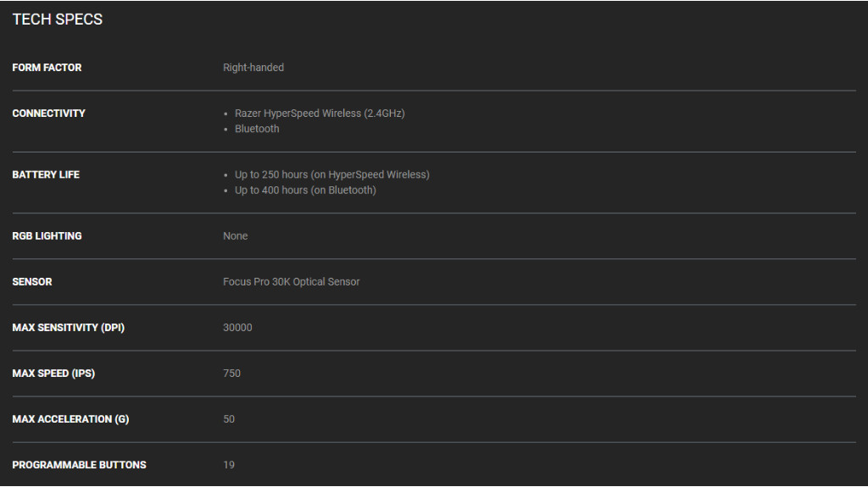This screenshot has width=868, height=487.
Task: Click the 750 max speed value
Action: click(x=231, y=374)
